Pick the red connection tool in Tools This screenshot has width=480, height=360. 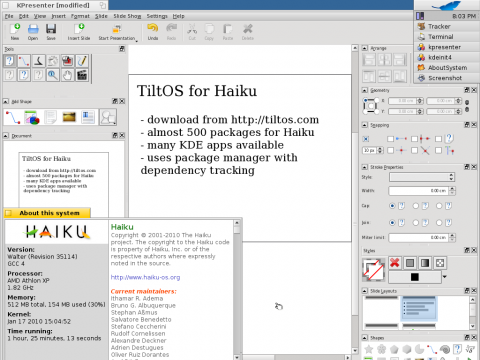67,61
